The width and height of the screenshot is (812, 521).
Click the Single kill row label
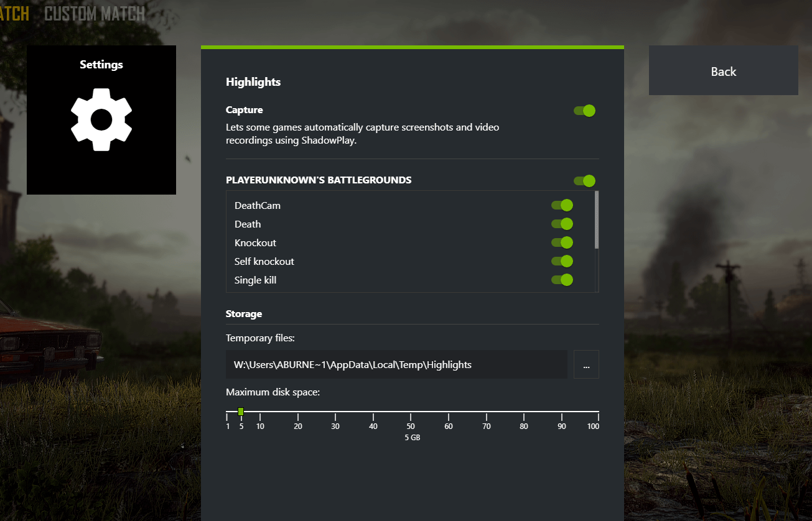255,280
